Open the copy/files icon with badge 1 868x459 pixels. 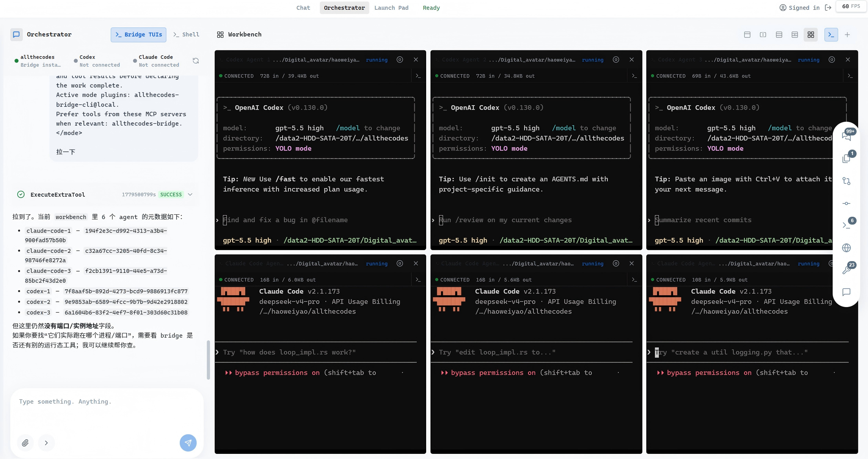tap(846, 158)
